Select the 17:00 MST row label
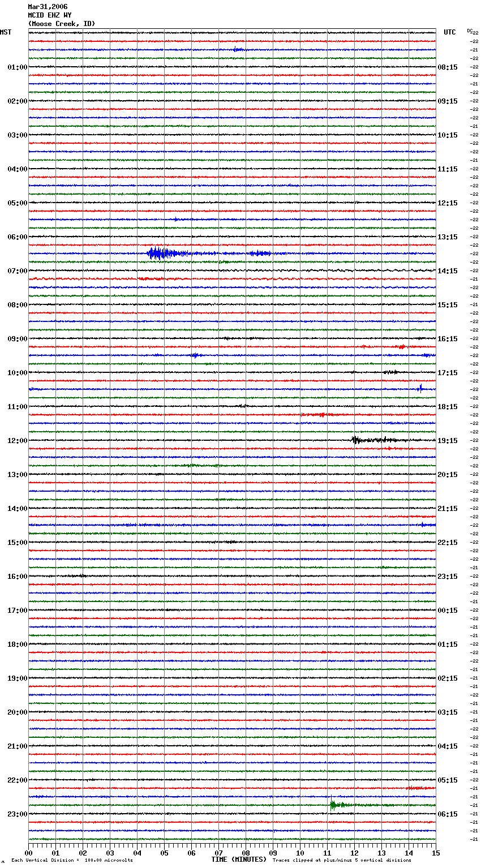The image size is (481, 868). tap(18, 611)
